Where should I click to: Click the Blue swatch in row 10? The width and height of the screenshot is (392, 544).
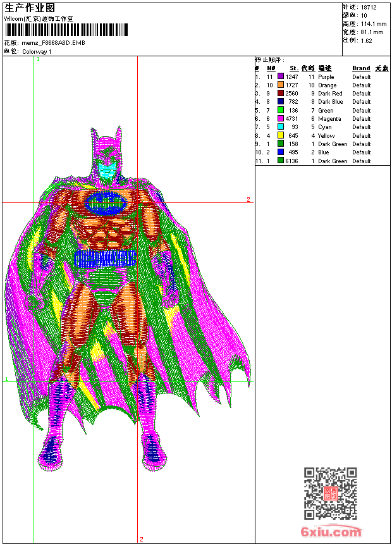pyautogui.click(x=281, y=152)
